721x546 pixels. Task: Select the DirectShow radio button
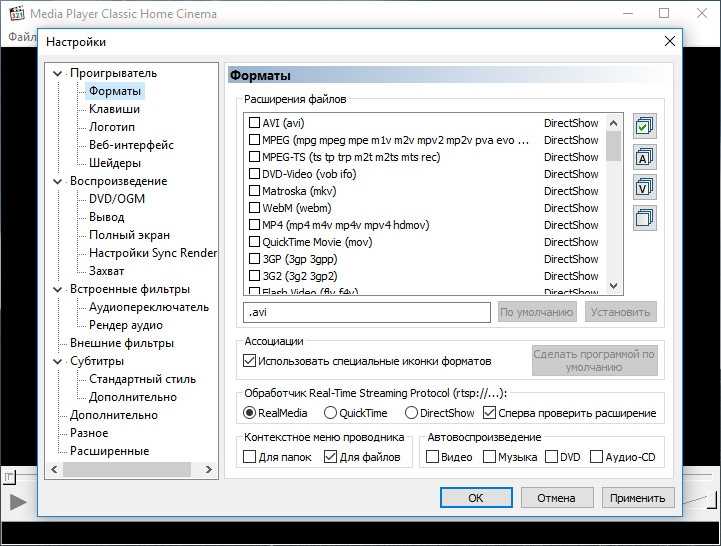pyautogui.click(x=411, y=413)
